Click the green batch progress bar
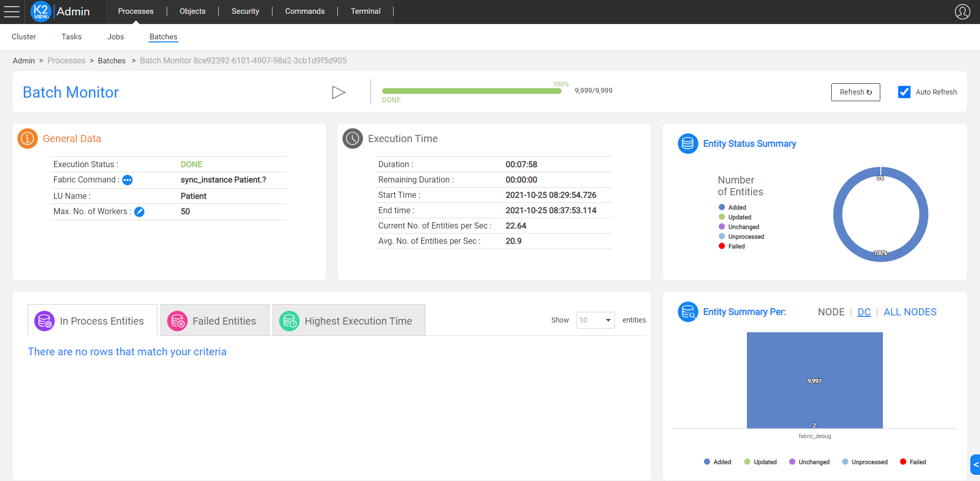Screen dimensions: 980x481 pos(471,91)
